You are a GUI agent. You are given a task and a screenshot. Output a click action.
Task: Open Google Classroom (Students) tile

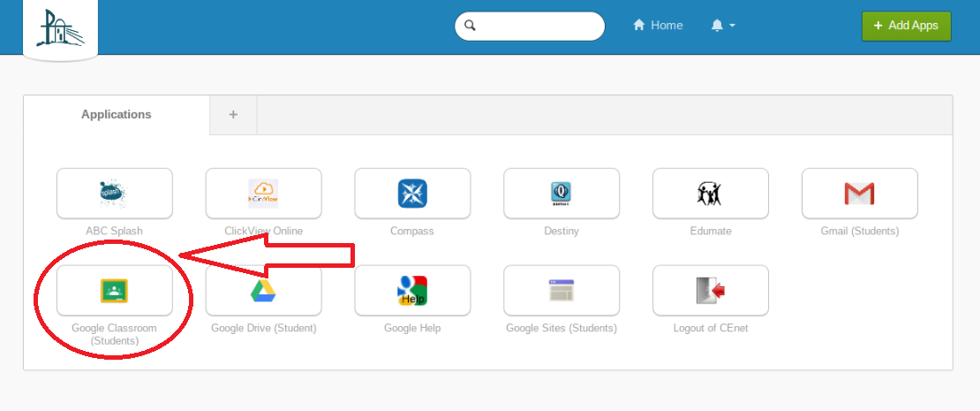click(115, 291)
